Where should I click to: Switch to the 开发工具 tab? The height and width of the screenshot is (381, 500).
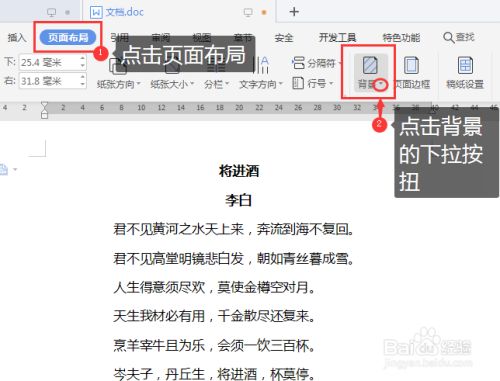[x=337, y=37]
